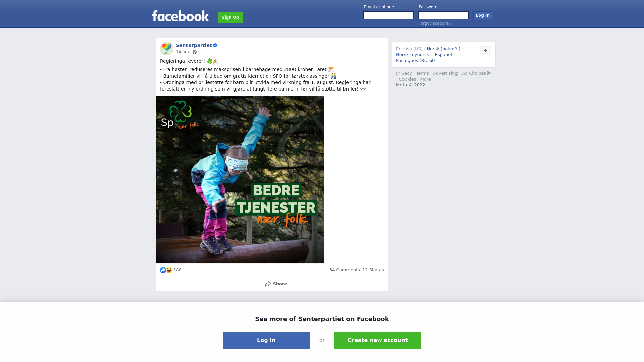Image resolution: width=644 pixels, height=362 pixels.
Task: Open the Forgot account? link
Action: (x=434, y=23)
